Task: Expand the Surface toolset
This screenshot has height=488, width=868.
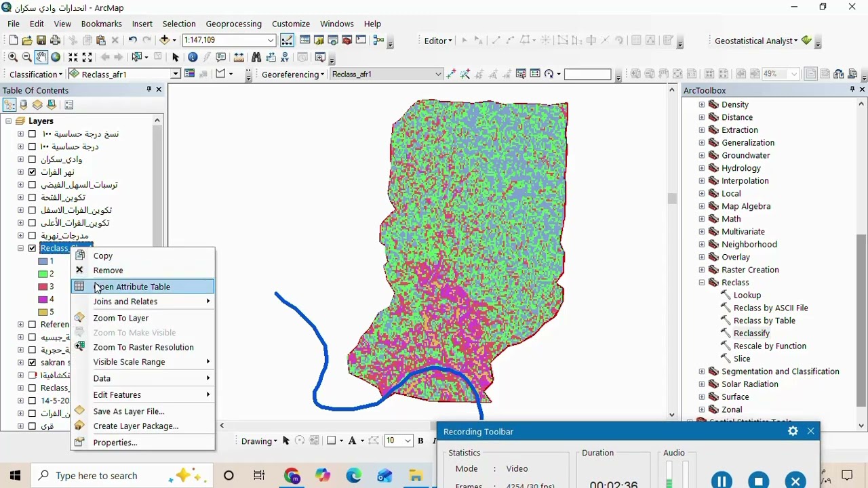Action: point(702,396)
